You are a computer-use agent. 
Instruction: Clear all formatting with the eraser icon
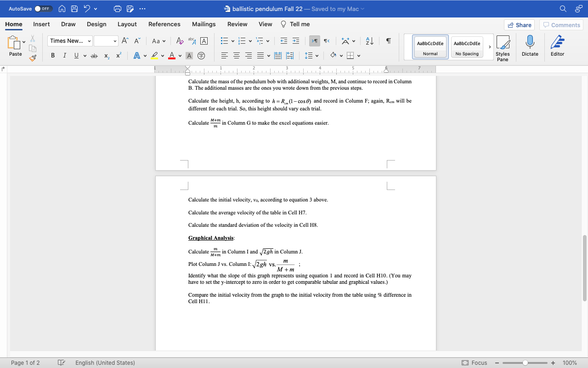180,41
